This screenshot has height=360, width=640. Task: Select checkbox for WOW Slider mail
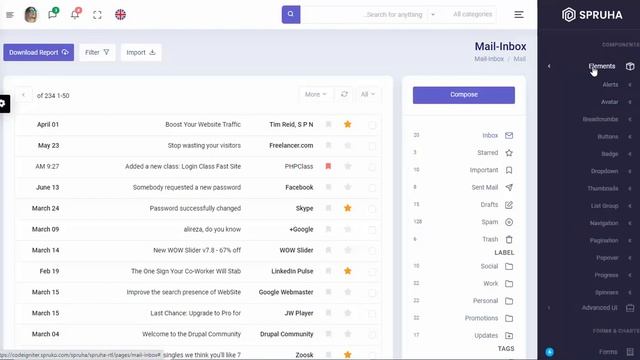coord(372,251)
